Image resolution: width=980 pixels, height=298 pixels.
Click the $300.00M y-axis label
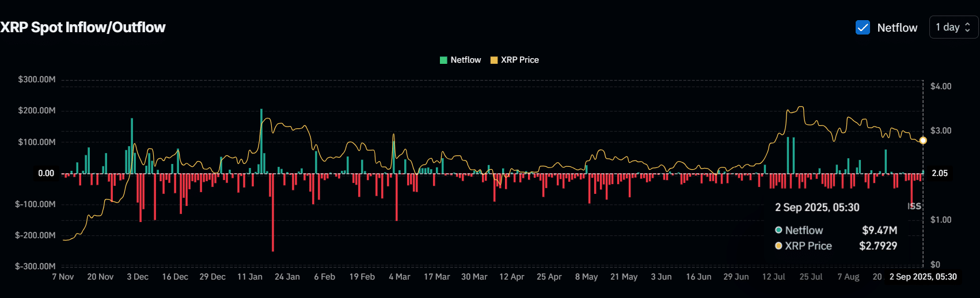[37, 79]
